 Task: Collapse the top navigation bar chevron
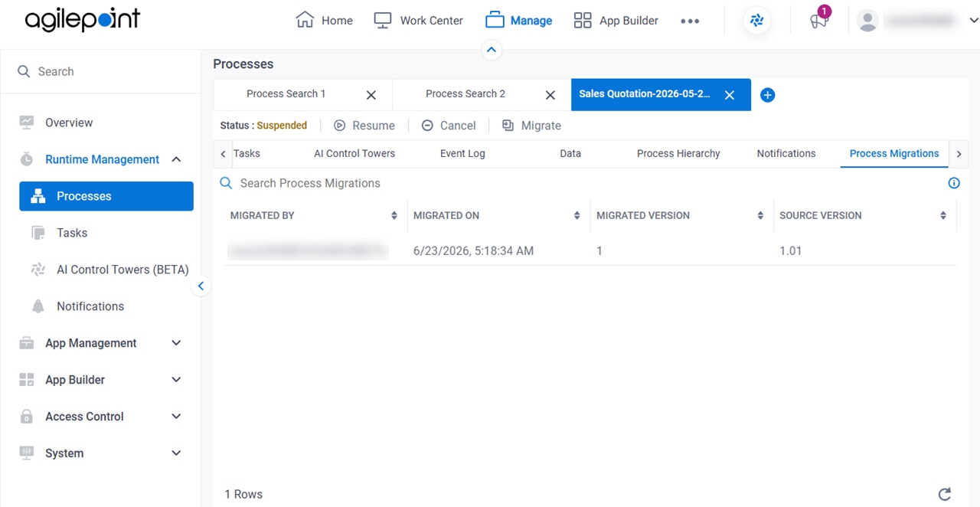pyautogui.click(x=492, y=50)
